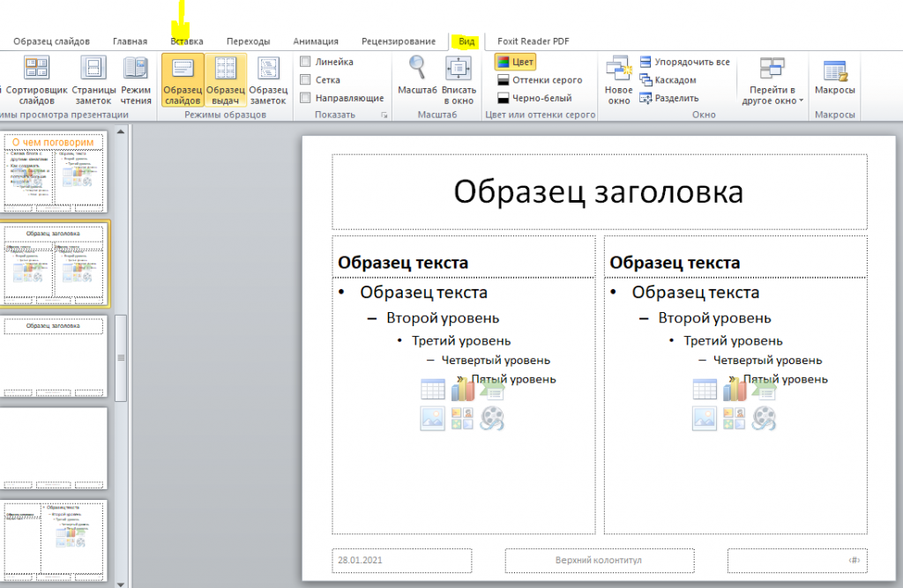This screenshot has width=903, height=588.
Task: Open the Рецензирование ribbon tab
Action: (399, 41)
